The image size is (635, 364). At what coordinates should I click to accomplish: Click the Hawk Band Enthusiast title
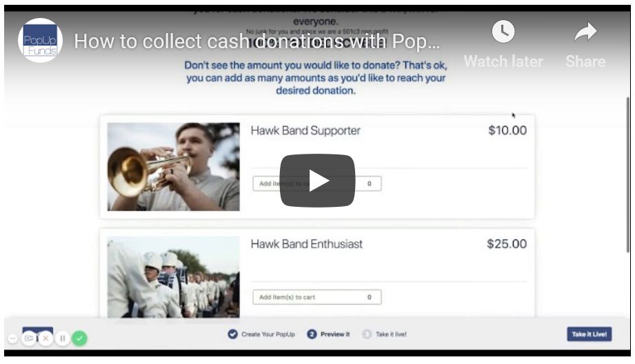point(307,244)
